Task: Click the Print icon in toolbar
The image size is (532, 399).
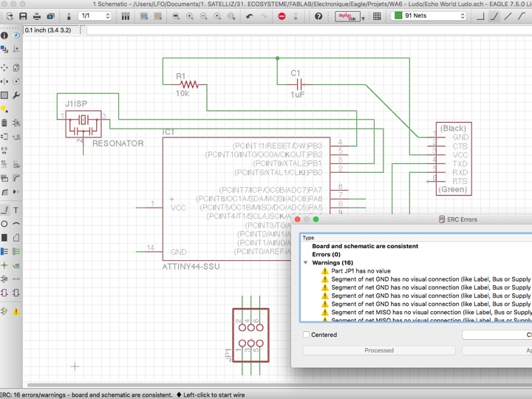Action: (38, 16)
